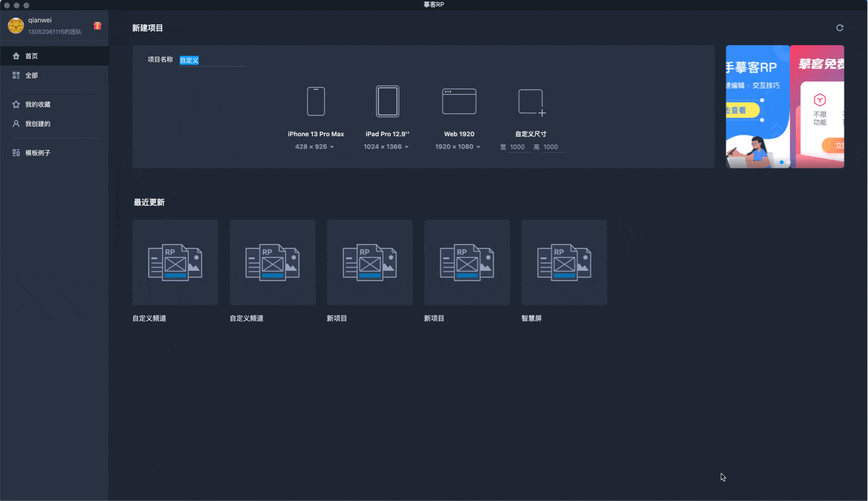This screenshot has height=501, width=868.
Task: Click the blue 摹客RP tutorial banner
Action: pyautogui.click(x=758, y=106)
